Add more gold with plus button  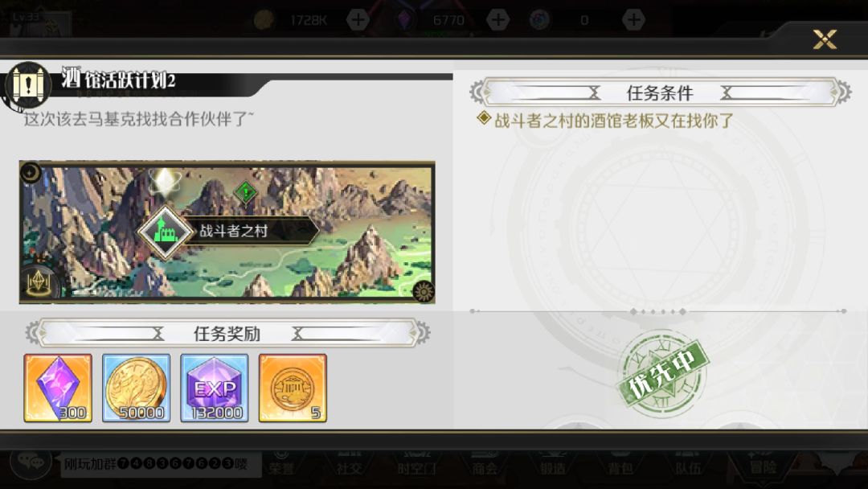[358, 20]
